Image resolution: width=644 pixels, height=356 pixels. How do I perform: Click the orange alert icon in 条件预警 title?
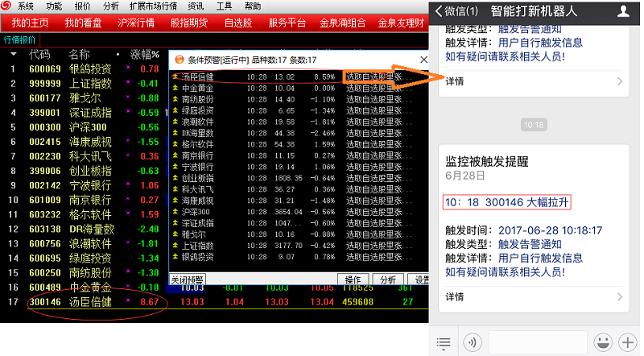click(x=179, y=60)
